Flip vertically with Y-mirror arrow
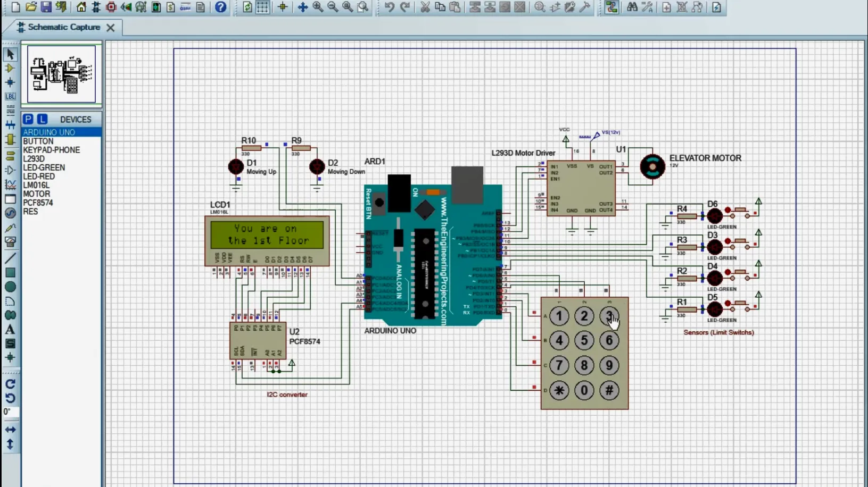Screen dimensions: 868x487 coord(10,444)
